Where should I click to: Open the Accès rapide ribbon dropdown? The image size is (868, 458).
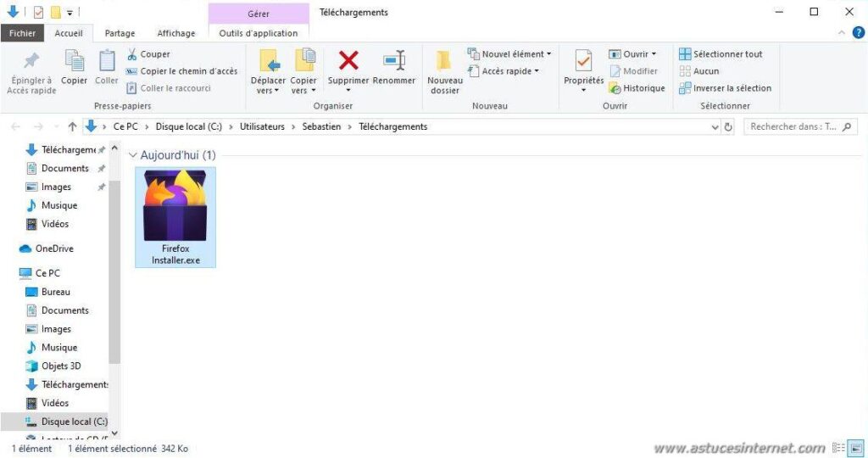click(504, 71)
